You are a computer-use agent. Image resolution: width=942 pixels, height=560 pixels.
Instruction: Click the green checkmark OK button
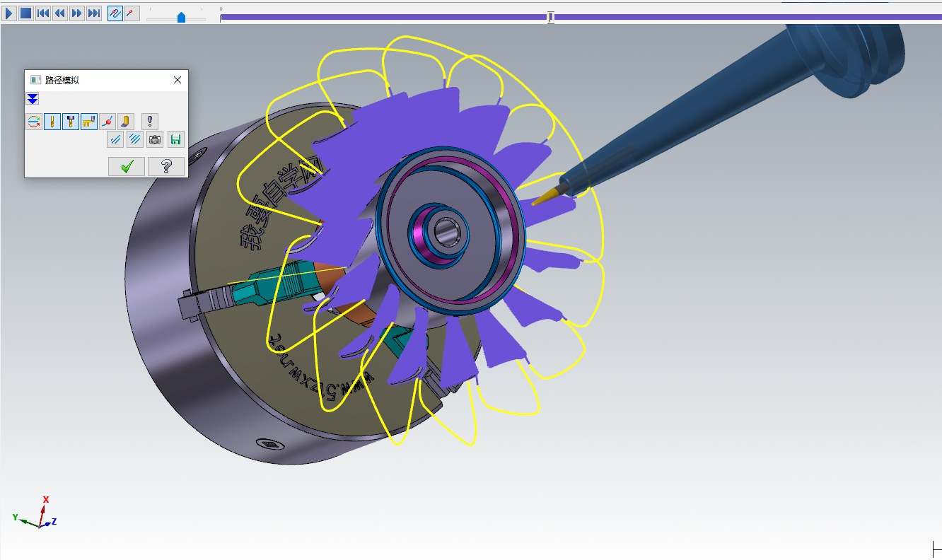click(127, 166)
